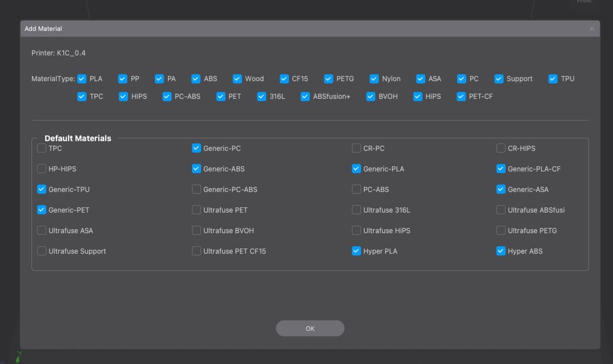613x364 pixels.
Task: Deselect the Hyper ABS material
Action: [501, 251]
